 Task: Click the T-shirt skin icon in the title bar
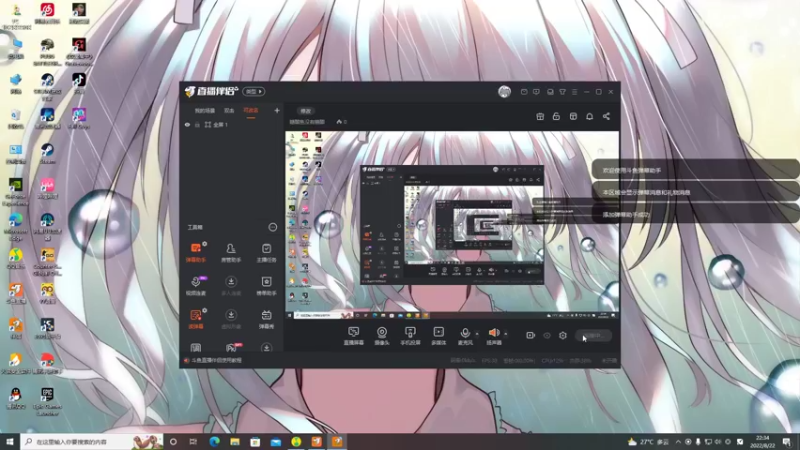click(562, 92)
